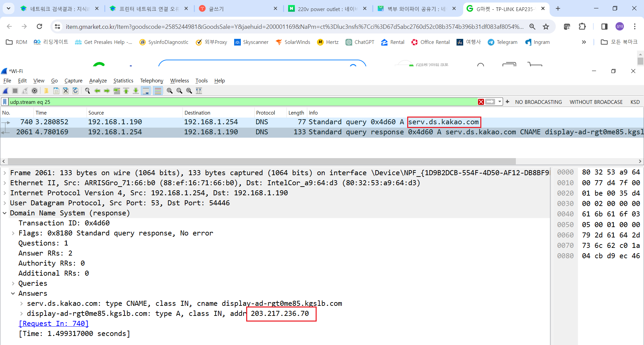Bookmark this Gmarket page star icon

click(546, 26)
